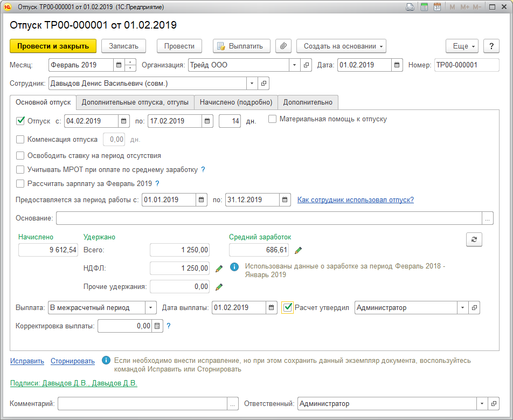513x420 pixels.
Task: Open calendar for vacation end date 17.02.2019
Action: pos(207,121)
